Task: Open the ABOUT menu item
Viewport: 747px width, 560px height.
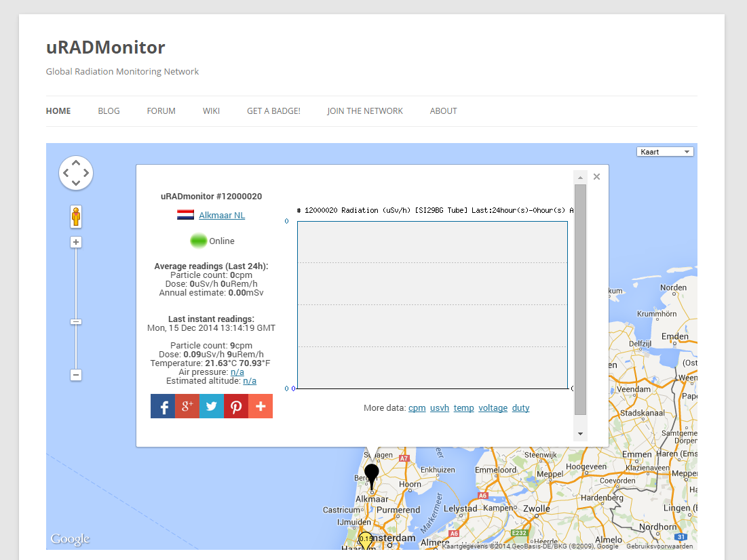Action: click(x=443, y=111)
